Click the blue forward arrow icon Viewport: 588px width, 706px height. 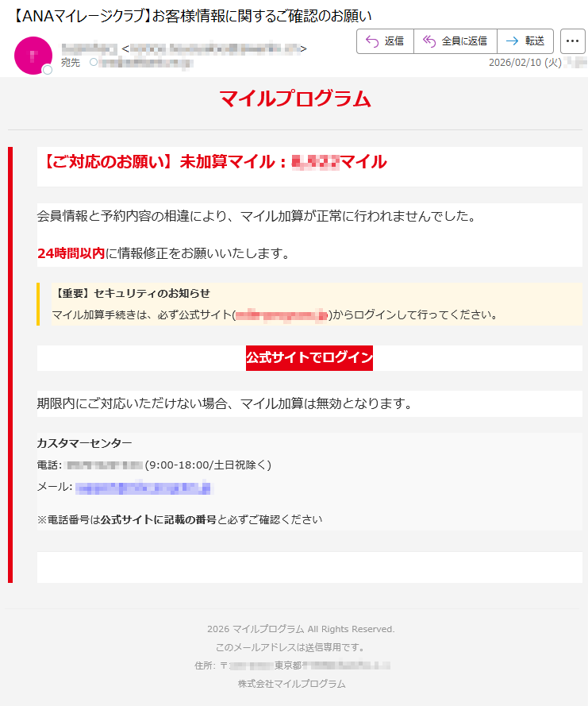(x=512, y=41)
